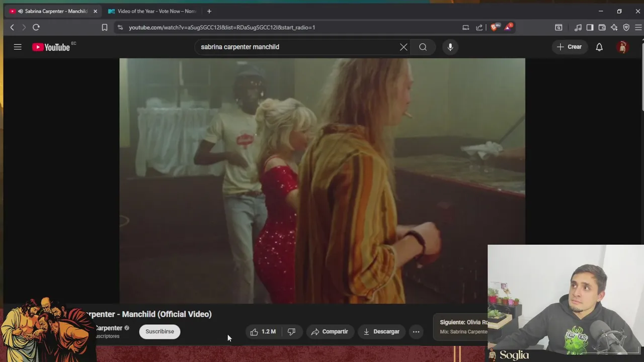Go forward in browser history
644x362 pixels.
tap(24, 27)
